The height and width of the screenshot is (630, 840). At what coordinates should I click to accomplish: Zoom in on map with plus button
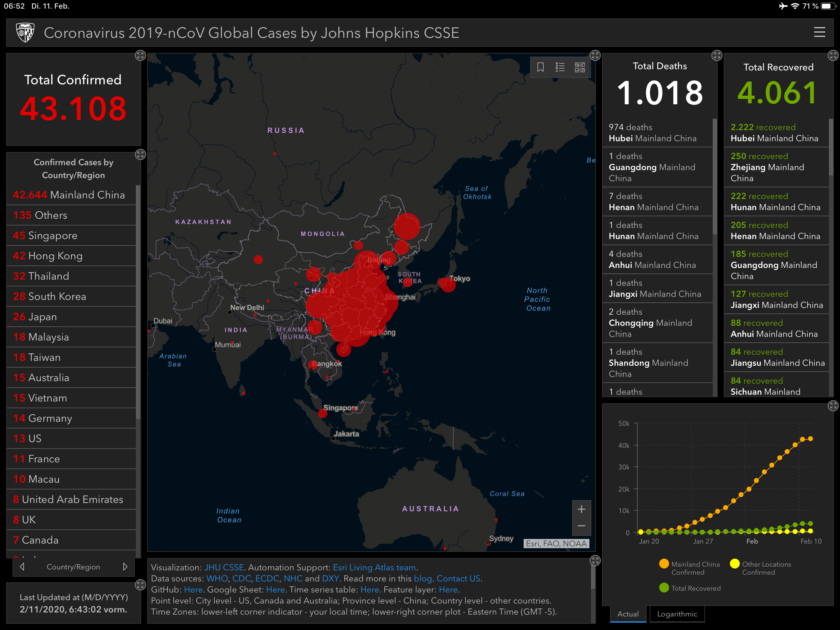tap(581, 509)
